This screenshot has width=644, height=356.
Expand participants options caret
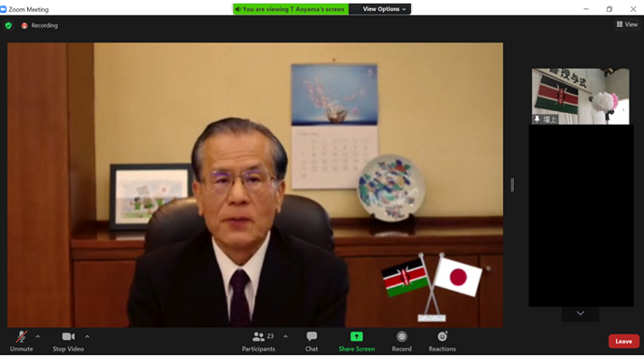pos(285,337)
